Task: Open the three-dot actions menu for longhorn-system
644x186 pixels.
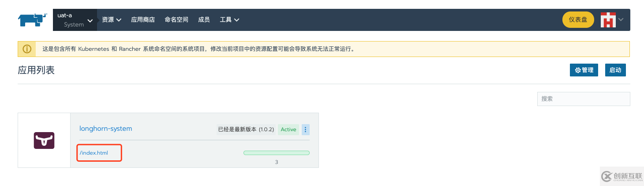Action: (306, 129)
